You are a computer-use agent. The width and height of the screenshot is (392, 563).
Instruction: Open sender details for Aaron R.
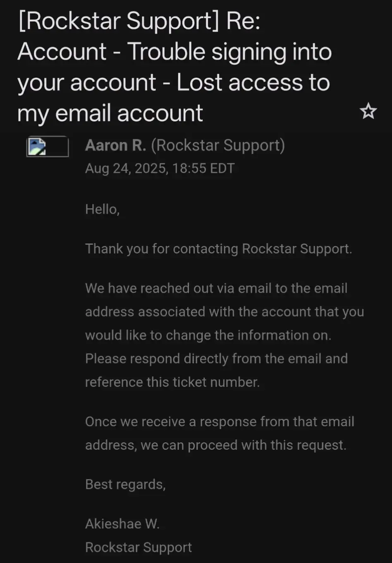[x=115, y=146]
